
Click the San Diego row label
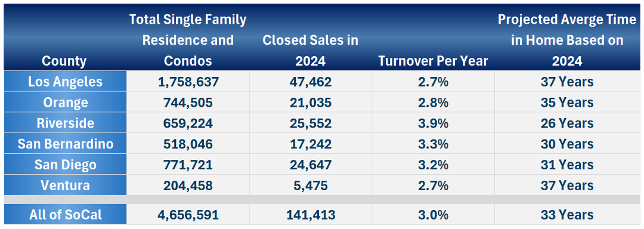(x=66, y=165)
